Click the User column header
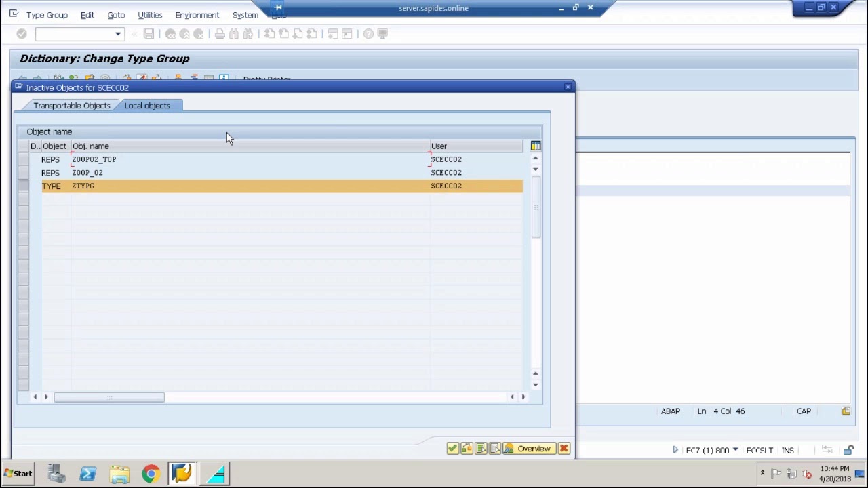 (x=476, y=146)
